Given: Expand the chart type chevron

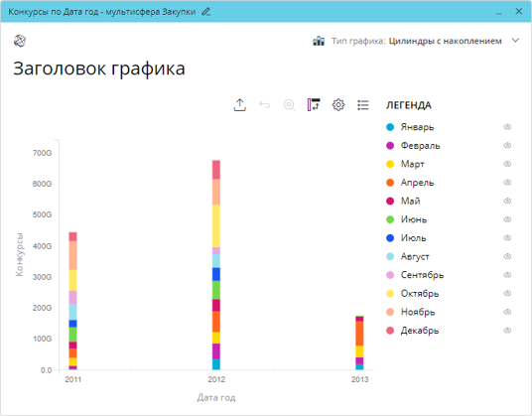Looking at the screenshot, I should pos(515,41).
